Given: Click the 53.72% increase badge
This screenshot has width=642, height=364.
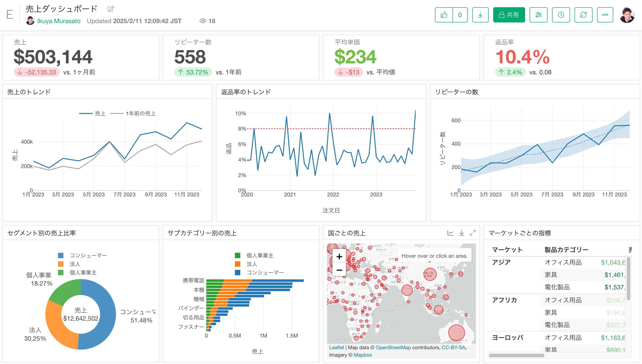Looking at the screenshot, I should pyautogui.click(x=193, y=72).
